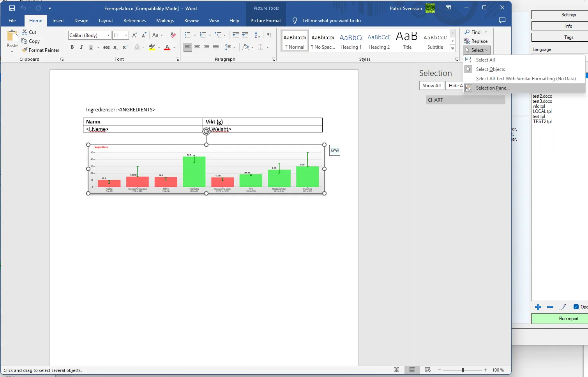Click the Increase Indent icon
588x377 pixels.
coord(245,35)
